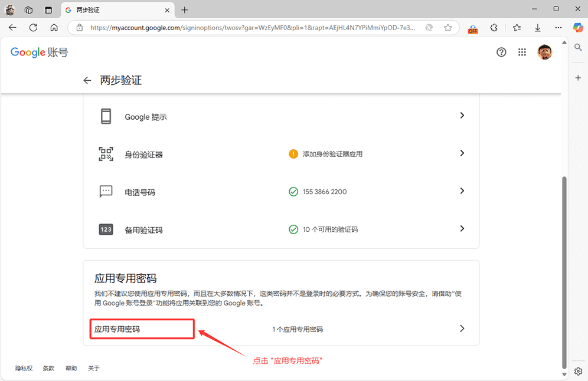This screenshot has height=381, width=588.
Task: Expand the 备用验证码 row chevron
Action: click(462, 228)
